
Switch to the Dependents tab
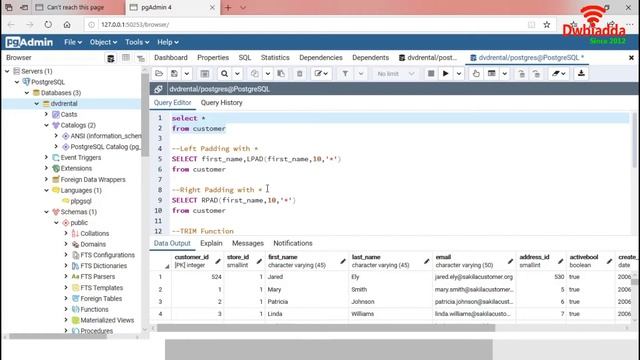click(x=370, y=58)
